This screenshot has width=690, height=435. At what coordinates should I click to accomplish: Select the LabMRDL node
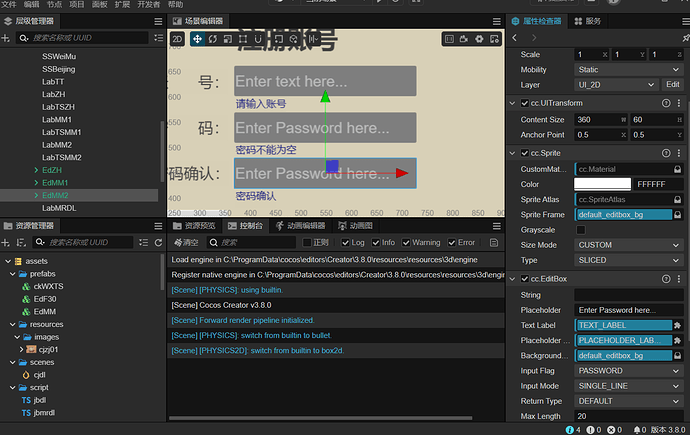(x=59, y=208)
